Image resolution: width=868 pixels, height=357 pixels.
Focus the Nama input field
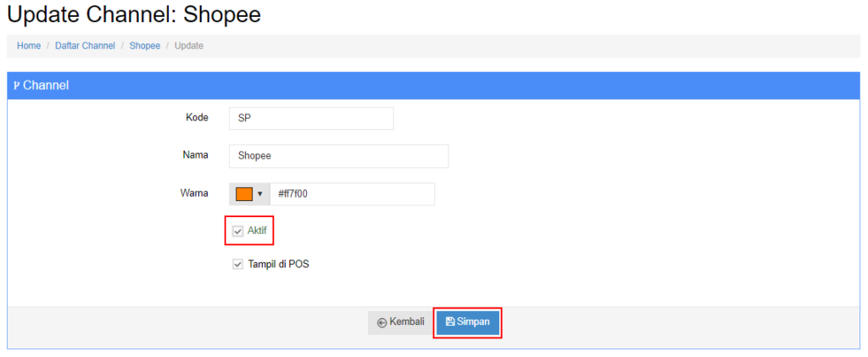coord(339,156)
